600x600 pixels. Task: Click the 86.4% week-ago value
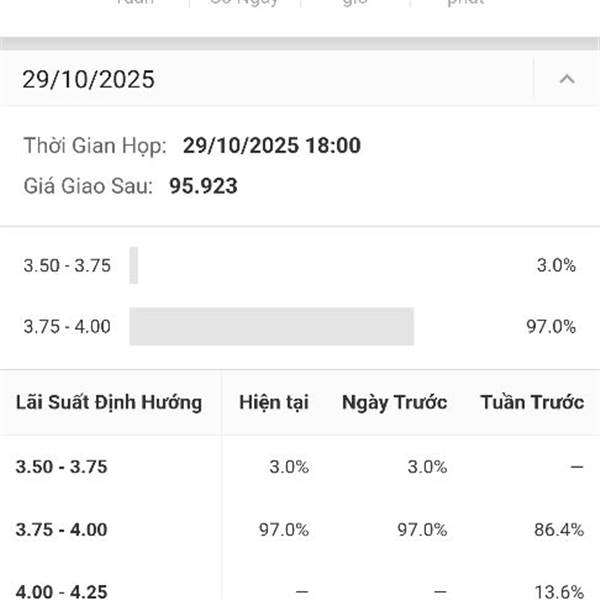point(559,530)
